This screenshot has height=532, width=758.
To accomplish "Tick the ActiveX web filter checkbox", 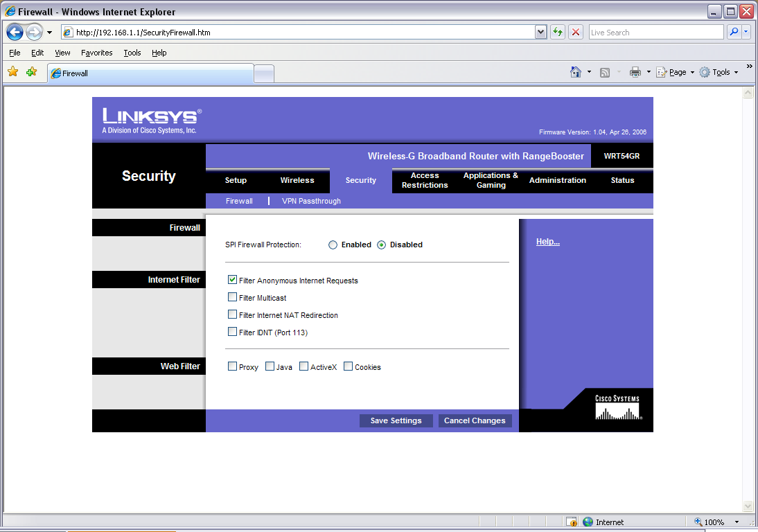I will tap(303, 366).
